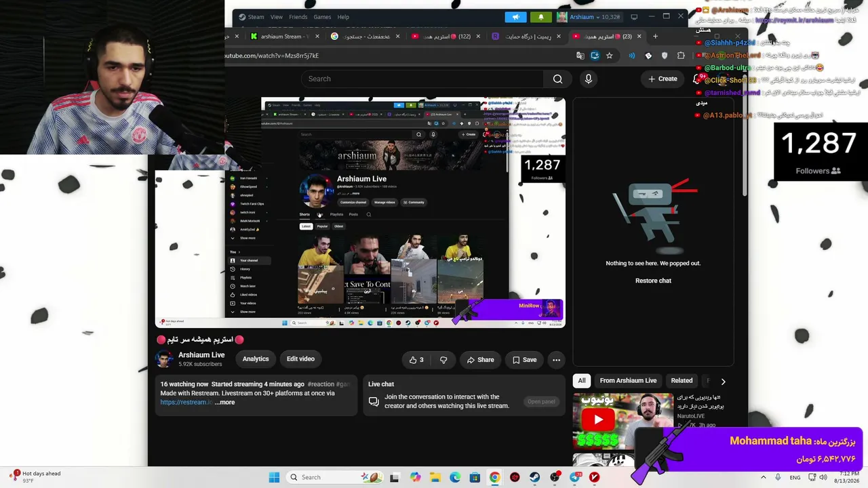This screenshot has height=488, width=868.
Task: Click the Edit video button
Action: pos(300,359)
